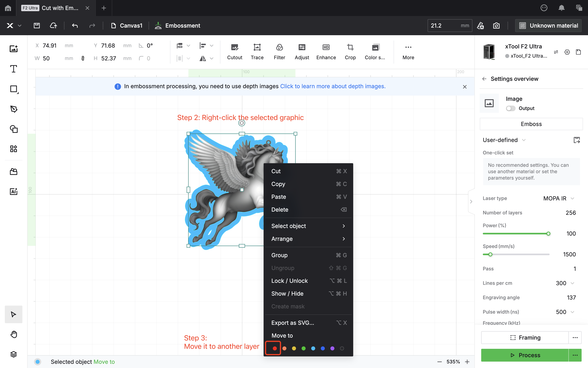Screen dimensions: 588x368
Task: Click the Emboss mode button
Action: click(531, 124)
